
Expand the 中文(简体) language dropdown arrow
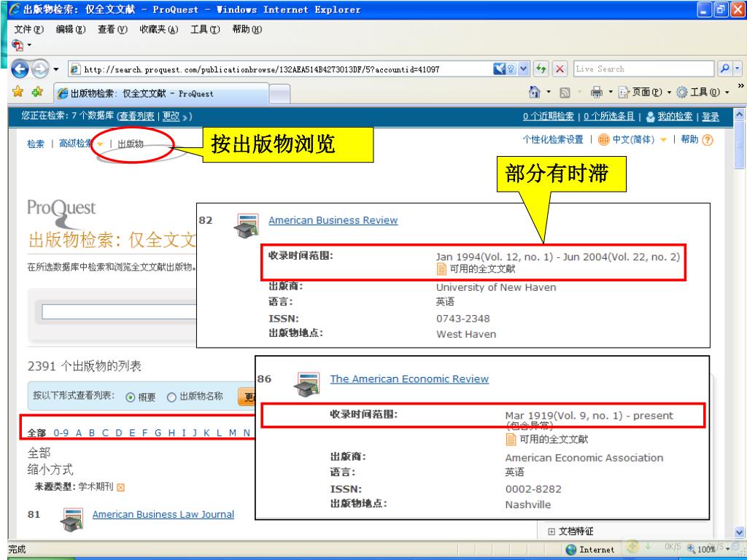point(663,139)
